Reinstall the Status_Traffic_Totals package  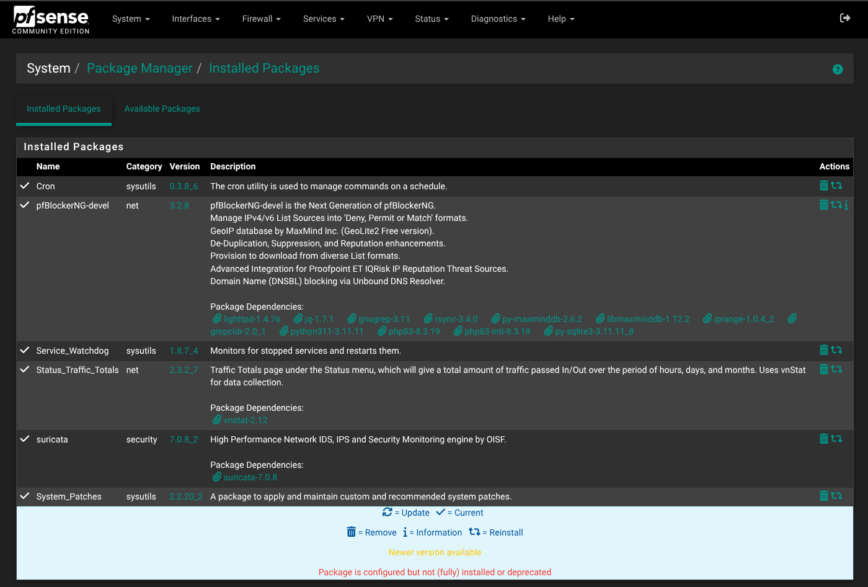[x=836, y=369]
